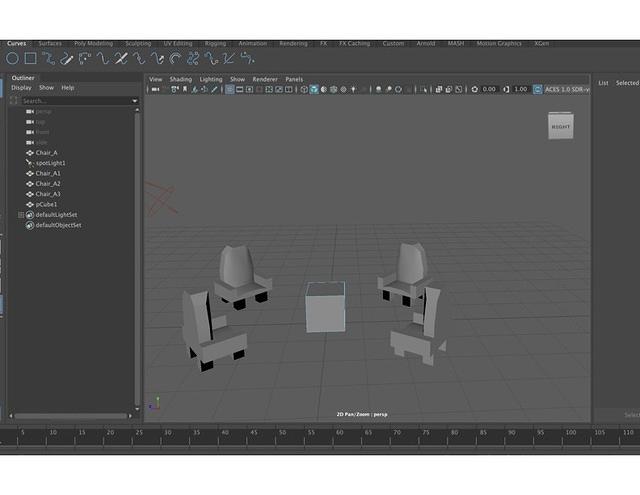Select the NURBS square tool on shelf

[x=30, y=58]
